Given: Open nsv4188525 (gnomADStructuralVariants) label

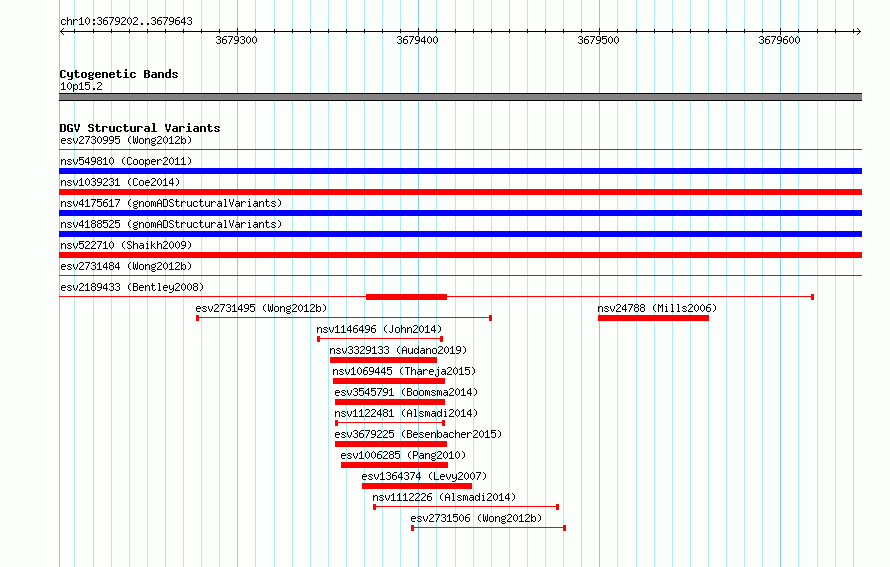Looking at the screenshot, I should pyautogui.click(x=171, y=224).
